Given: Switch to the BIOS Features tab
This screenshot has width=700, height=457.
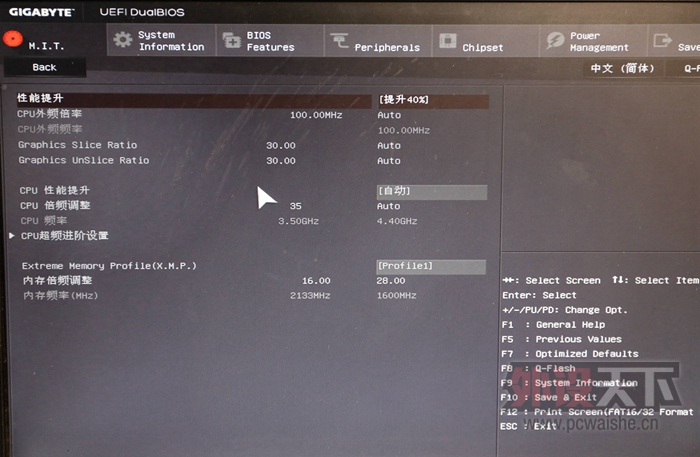Looking at the screenshot, I should pyautogui.click(x=270, y=41).
